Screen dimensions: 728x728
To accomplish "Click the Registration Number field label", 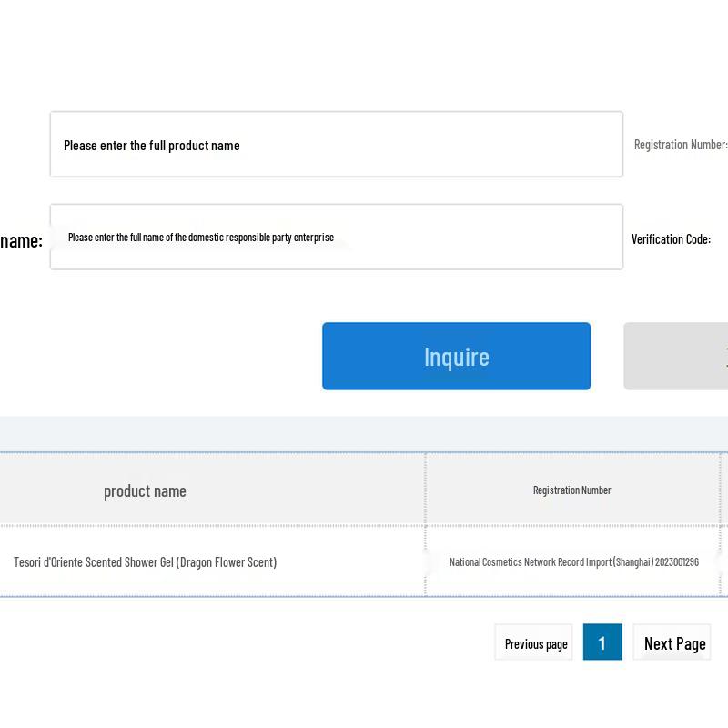I will (680, 145).
